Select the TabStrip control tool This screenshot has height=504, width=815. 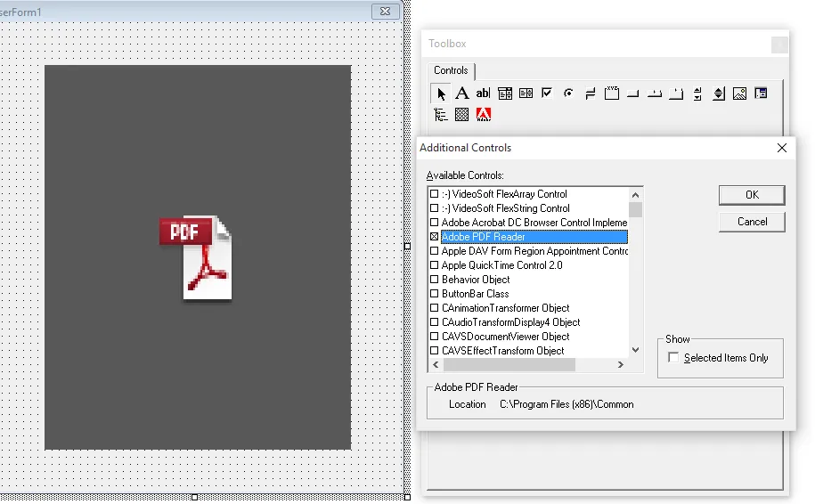tap(655, 93)
